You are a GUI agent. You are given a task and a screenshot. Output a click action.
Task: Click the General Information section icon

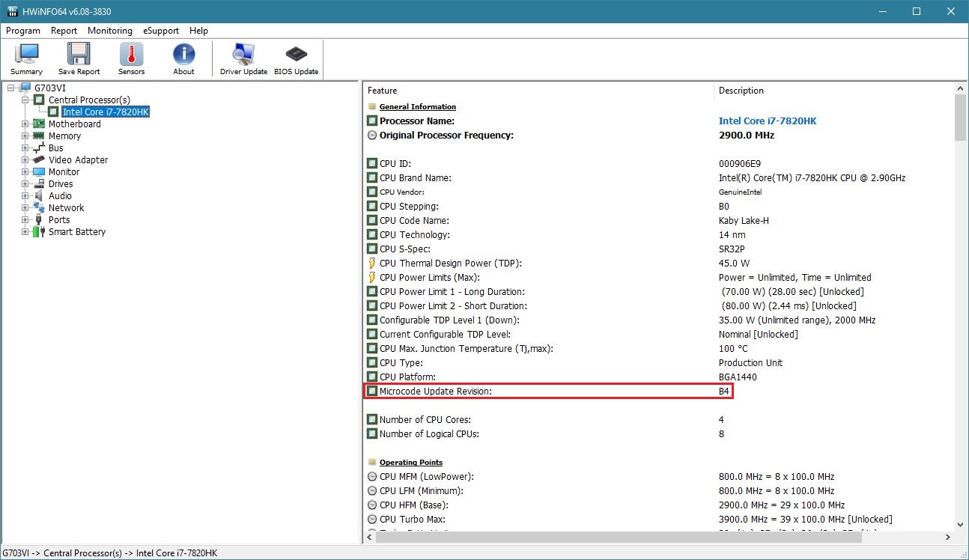tap(372, 107)
